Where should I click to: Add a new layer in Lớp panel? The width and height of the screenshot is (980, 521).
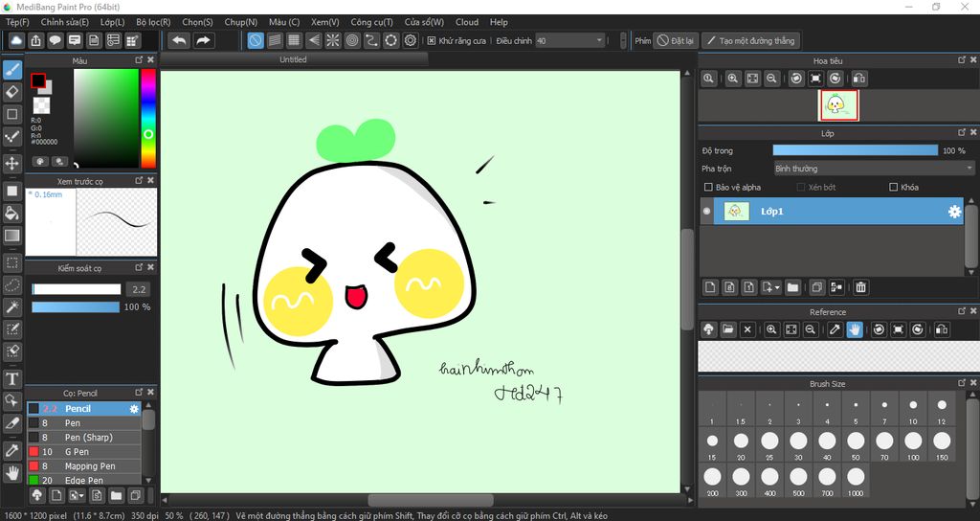tap(710, 287)
